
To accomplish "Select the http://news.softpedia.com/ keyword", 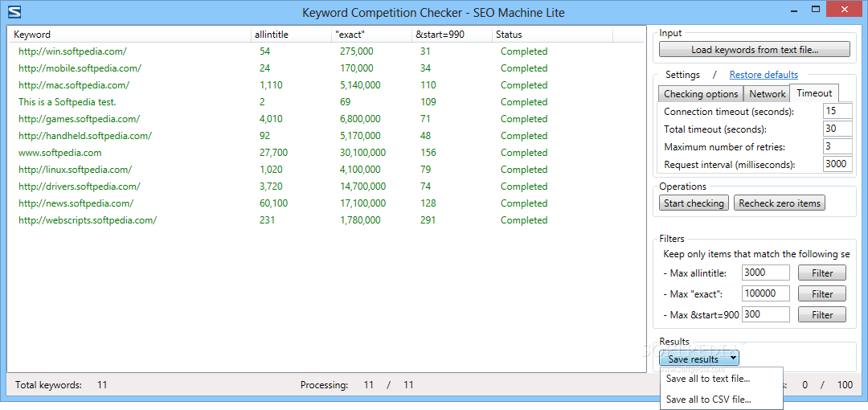I will [x=76, y=203].
